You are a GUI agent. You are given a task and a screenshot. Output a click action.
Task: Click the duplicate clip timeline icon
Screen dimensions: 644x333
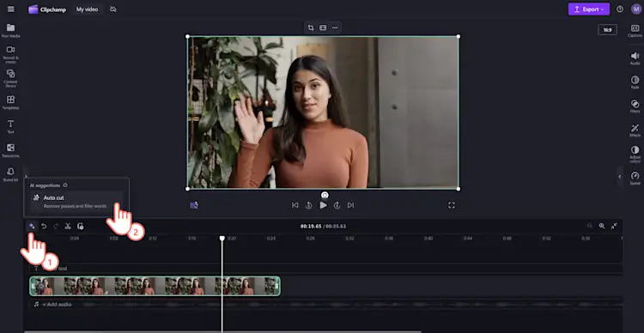pyautogui.click(x=80, y=226)
